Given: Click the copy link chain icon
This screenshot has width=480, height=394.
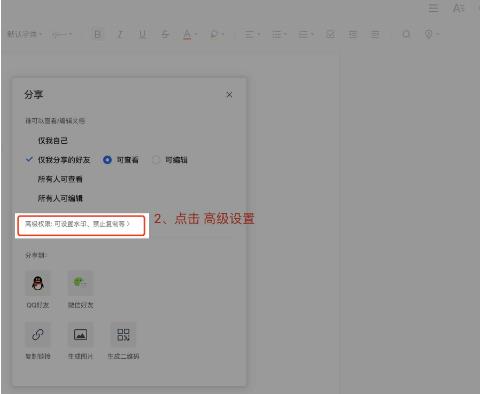Looking at the screenshot, I should pos(38,334).
